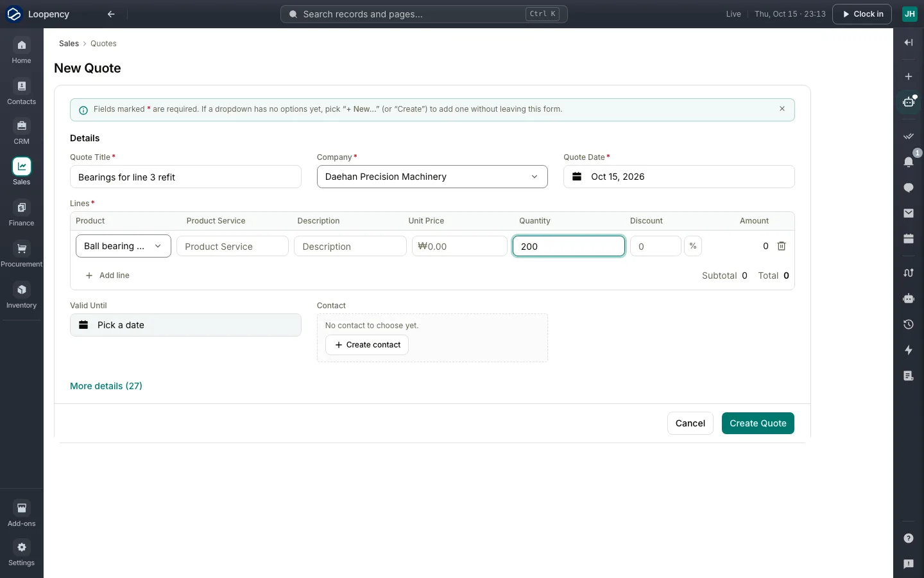
Task: Collapse the right side rail
Action: (x=909, y=42)
